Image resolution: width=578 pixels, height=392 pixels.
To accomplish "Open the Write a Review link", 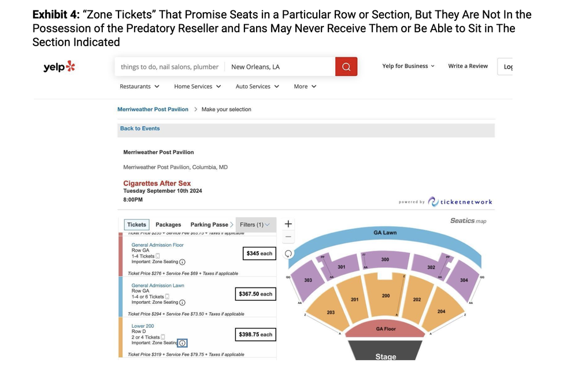I will tap(468, 66).
